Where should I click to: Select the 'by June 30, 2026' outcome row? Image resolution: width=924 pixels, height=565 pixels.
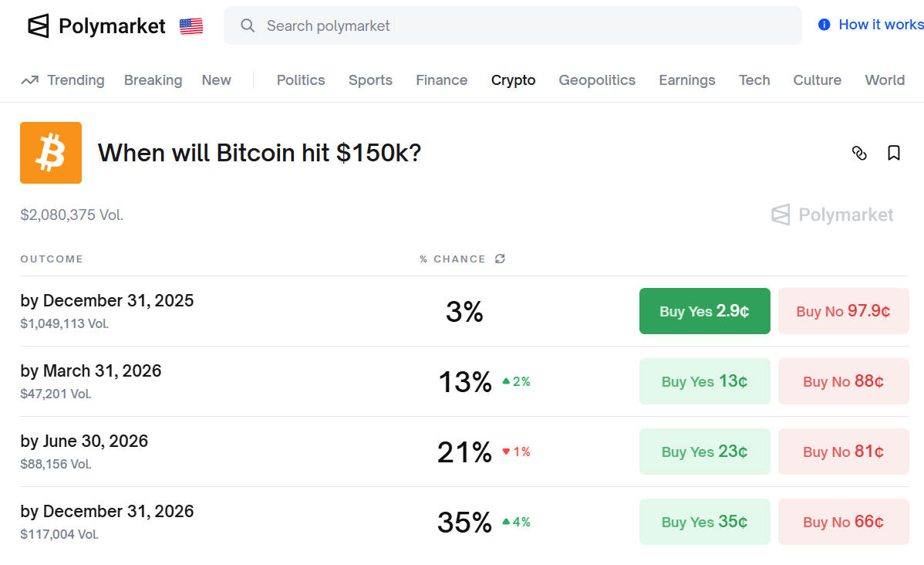pos(84,441)
